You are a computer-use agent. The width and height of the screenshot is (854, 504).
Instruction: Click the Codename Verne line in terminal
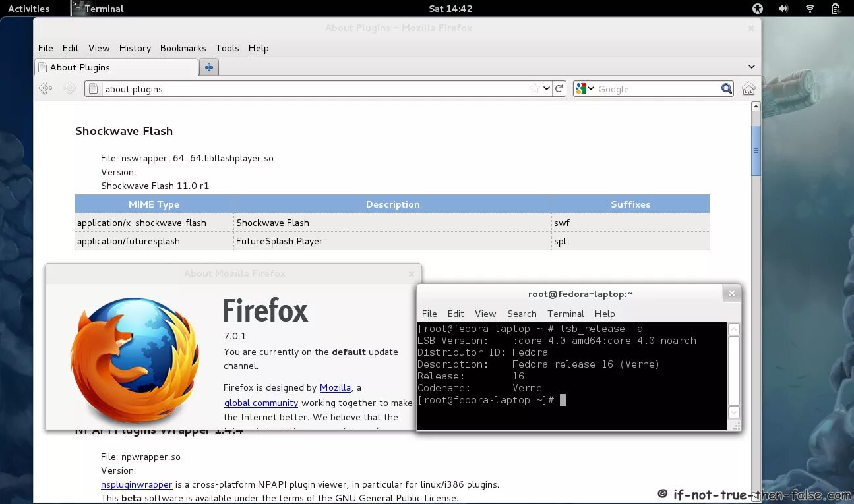[x=479, y=388]
